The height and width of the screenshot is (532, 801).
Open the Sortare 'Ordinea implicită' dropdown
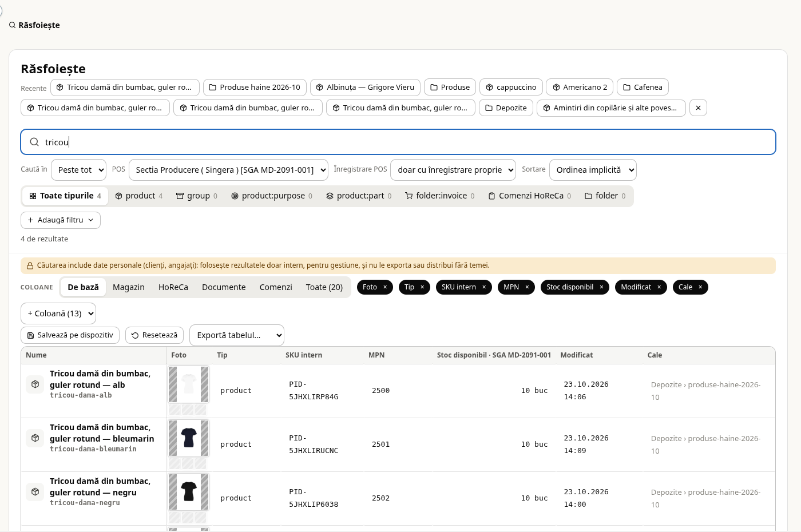593,170
